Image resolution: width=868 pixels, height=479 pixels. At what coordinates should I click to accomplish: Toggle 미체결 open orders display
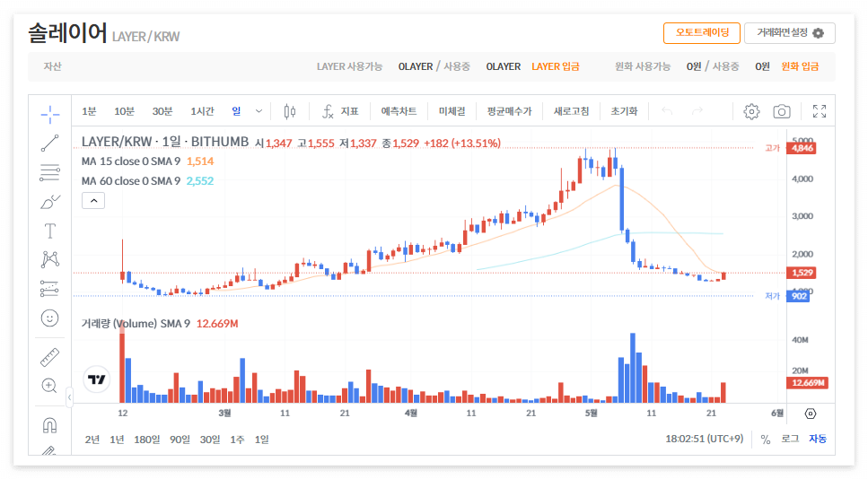point(452,112)
